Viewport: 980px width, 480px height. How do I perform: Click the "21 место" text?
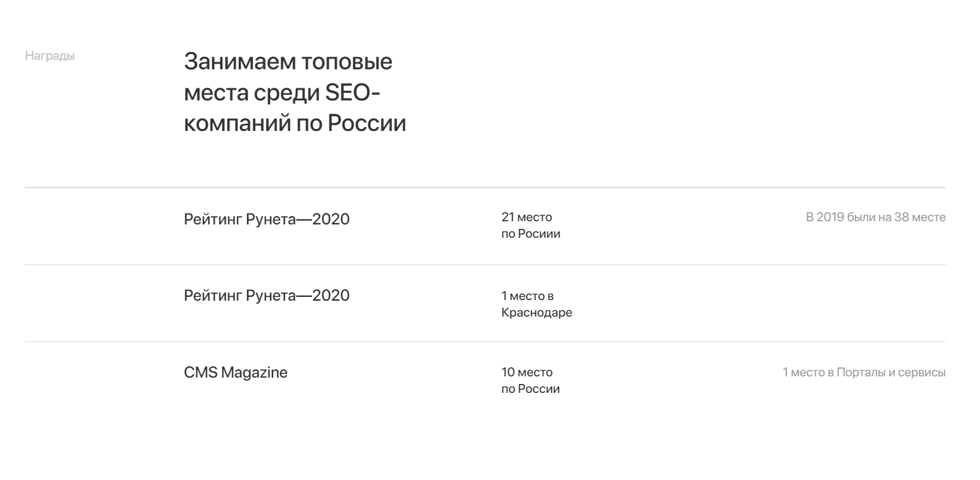[527, 217]
